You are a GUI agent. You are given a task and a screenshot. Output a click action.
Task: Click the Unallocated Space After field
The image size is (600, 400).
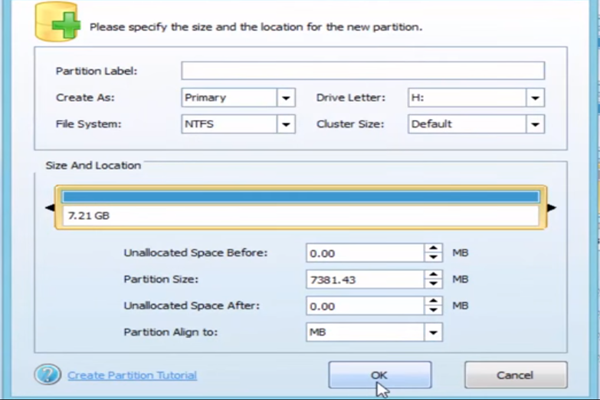tap(365, 306)
